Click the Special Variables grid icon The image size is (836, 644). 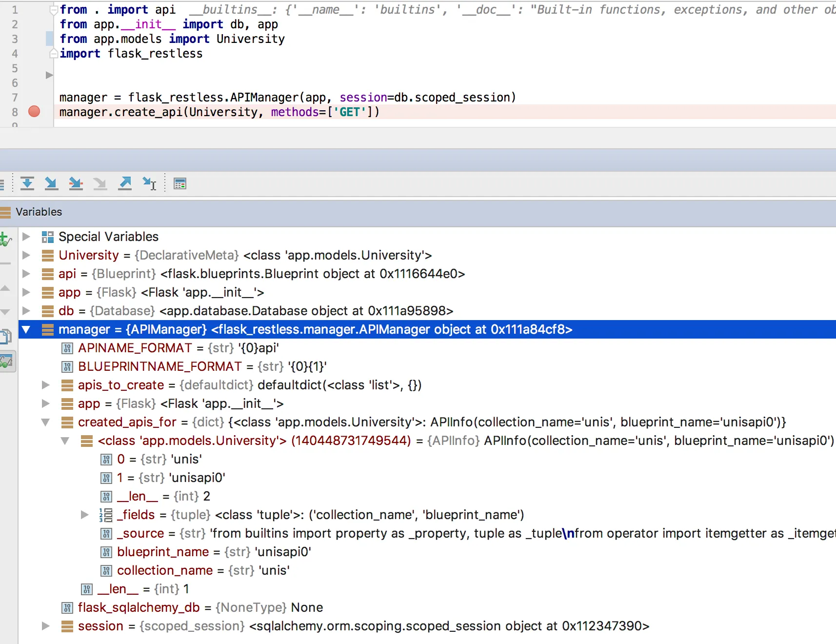pos(48,237)
